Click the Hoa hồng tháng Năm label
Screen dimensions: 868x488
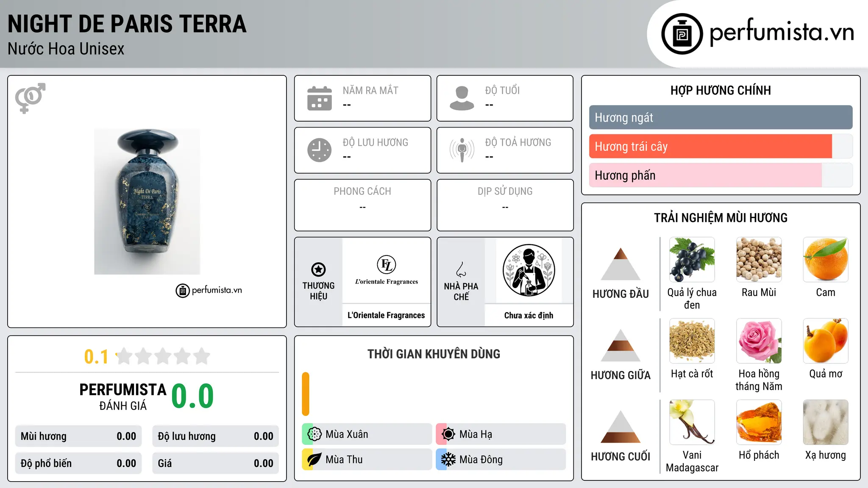tap(759, 380)
